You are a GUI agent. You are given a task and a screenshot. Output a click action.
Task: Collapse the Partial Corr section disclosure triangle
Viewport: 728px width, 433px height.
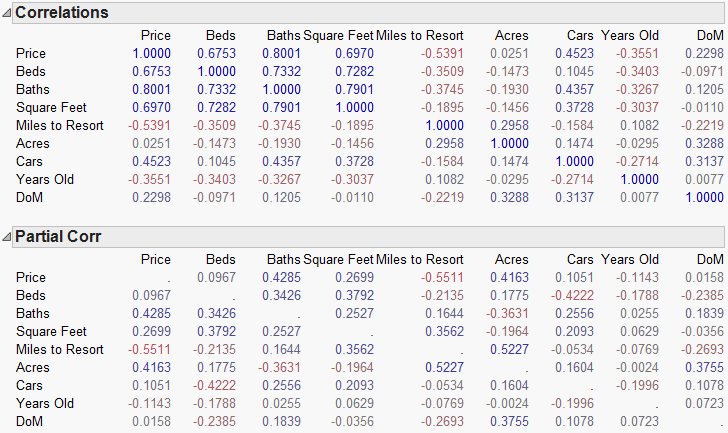pos(6,238)
